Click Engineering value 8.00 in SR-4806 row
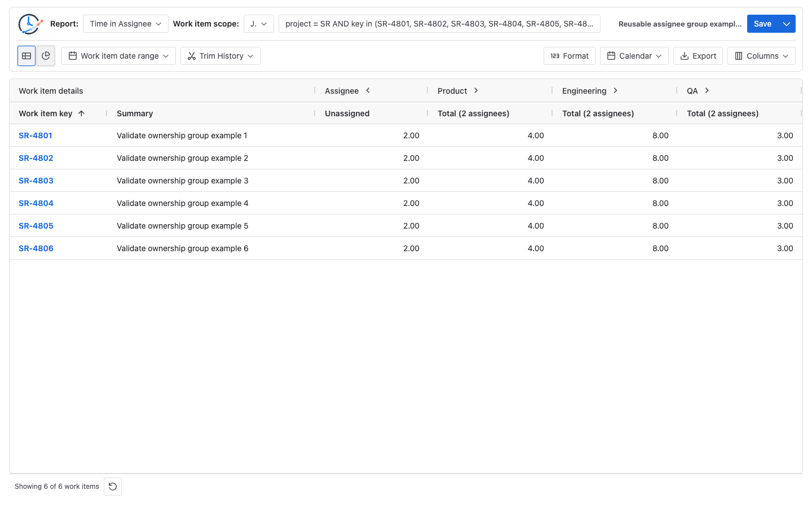 click(x=660, y=248)
